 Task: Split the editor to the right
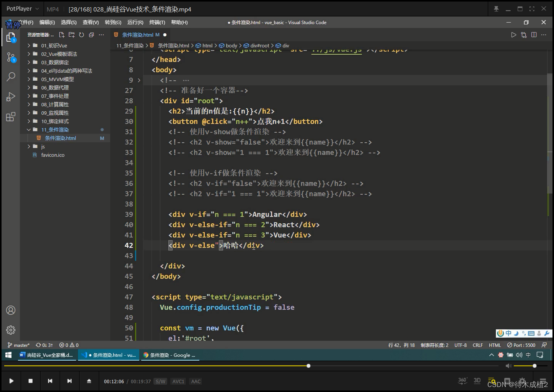[534, 35]
